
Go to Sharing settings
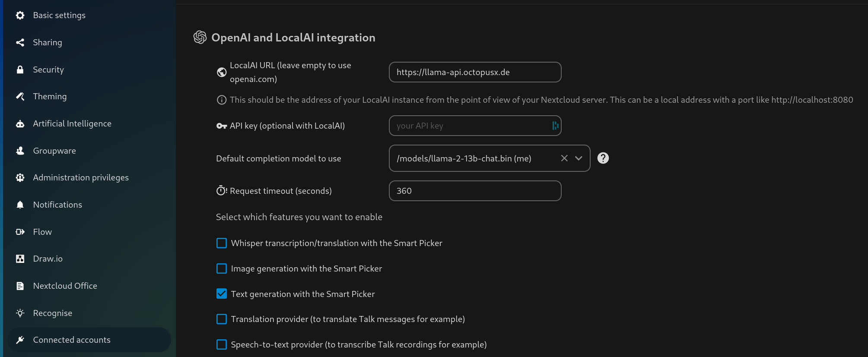click(89, 42)
